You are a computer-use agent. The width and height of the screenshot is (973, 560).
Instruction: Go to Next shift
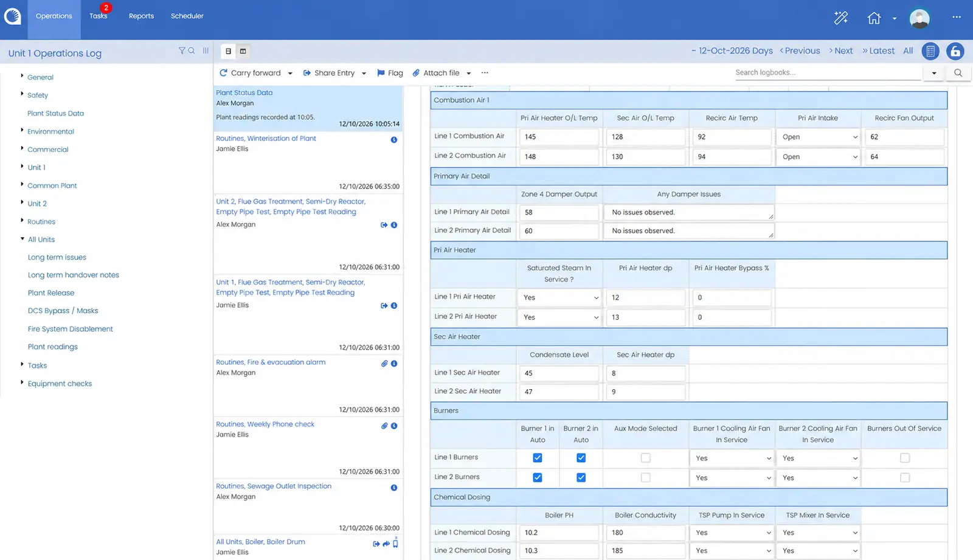[841, 51]
